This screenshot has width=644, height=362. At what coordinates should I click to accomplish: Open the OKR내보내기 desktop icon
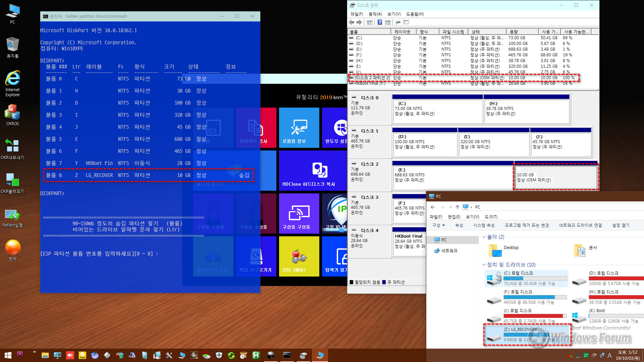pos(12,149)
